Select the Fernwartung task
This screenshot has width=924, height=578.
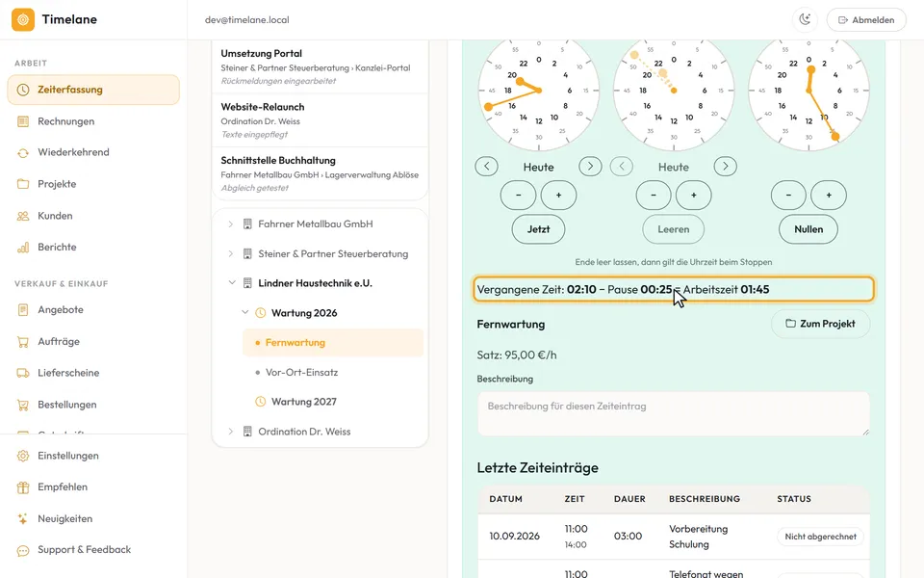(333, 343)
